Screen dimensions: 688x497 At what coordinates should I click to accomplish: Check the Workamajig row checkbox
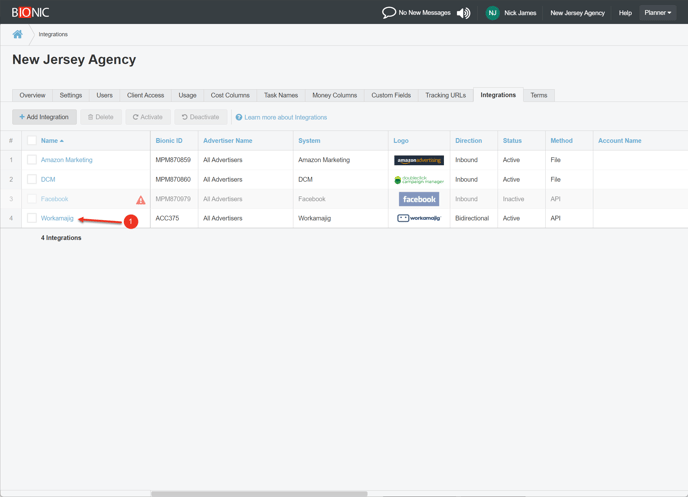tap(32, 218)
